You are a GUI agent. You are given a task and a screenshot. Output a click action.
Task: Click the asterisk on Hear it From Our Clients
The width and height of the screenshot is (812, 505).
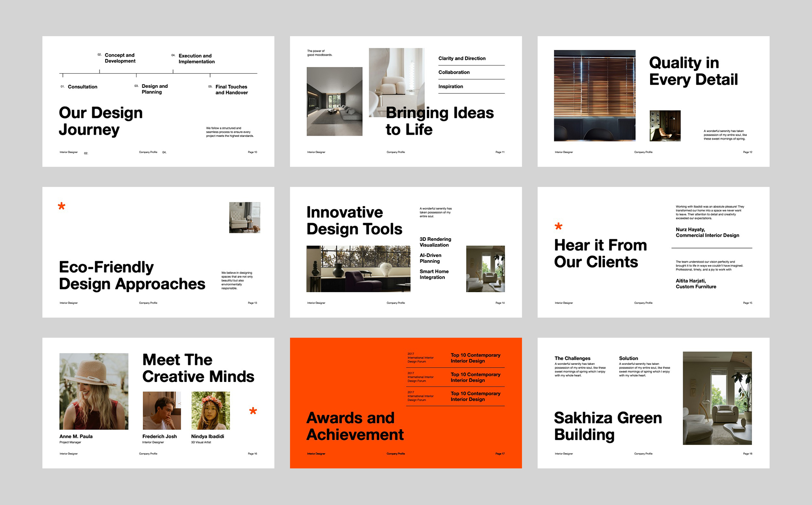pyautogui.click(x=559, y=227)
